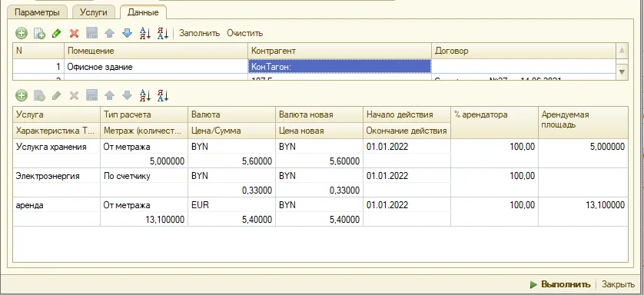Click the 13,100000 rented area cell
644x295 pixels.
583,205
